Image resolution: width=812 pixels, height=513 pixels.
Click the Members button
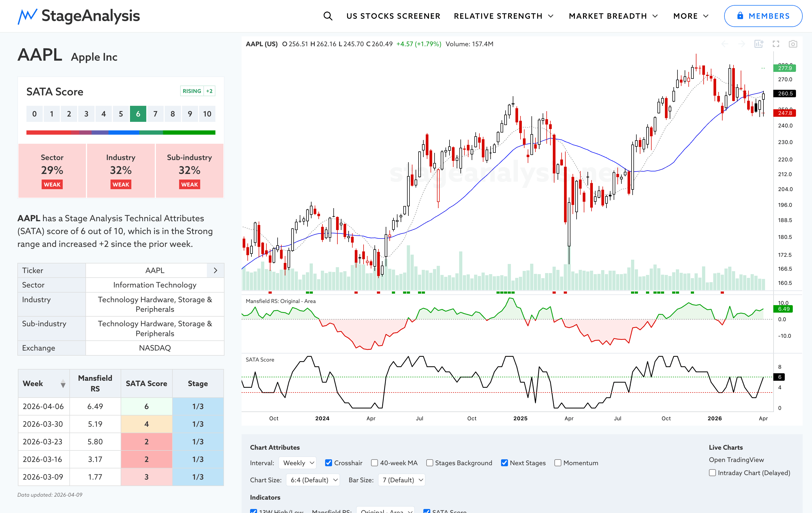click(x=763, y=16)
